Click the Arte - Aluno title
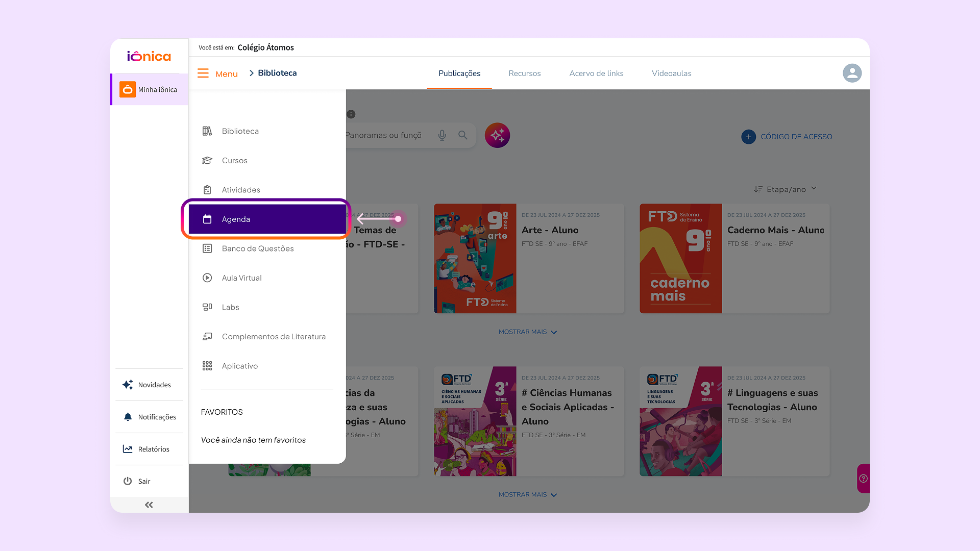The width and height of the screenshot is (980, 551). point(550,230)
